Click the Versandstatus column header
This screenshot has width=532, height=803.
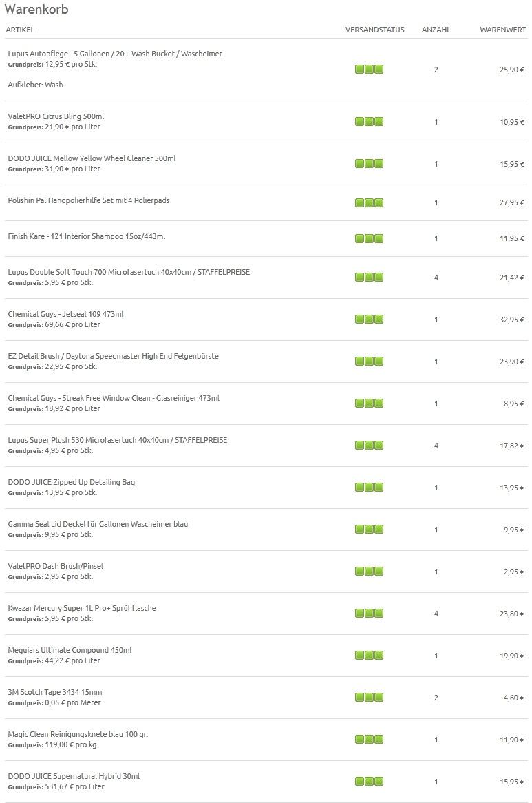[374, 30]
